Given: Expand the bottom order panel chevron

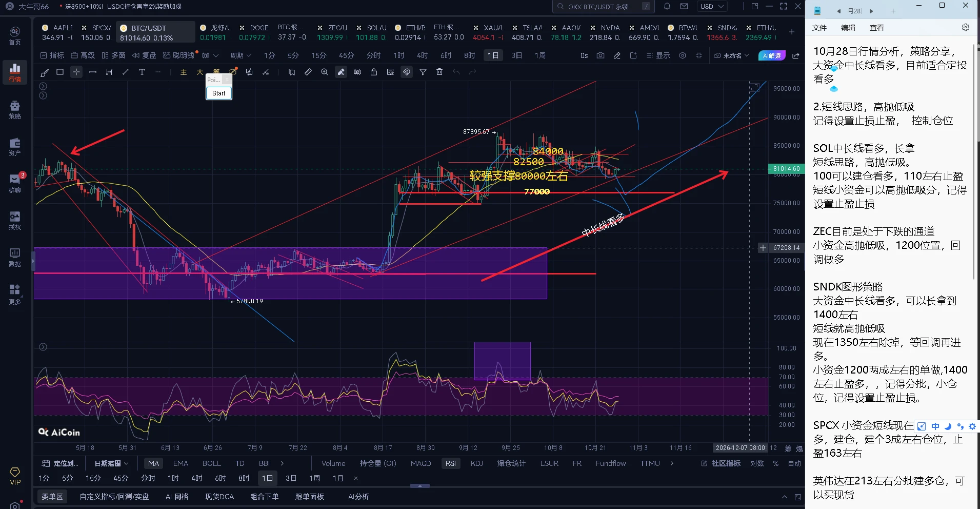Looking at the screenshot, I should coord(784,497).
